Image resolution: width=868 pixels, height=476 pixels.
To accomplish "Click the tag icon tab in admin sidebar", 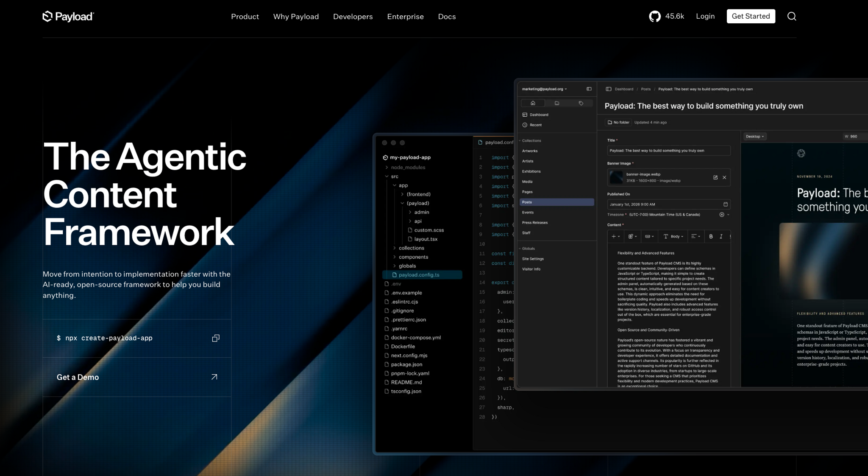I will [581, 103].
